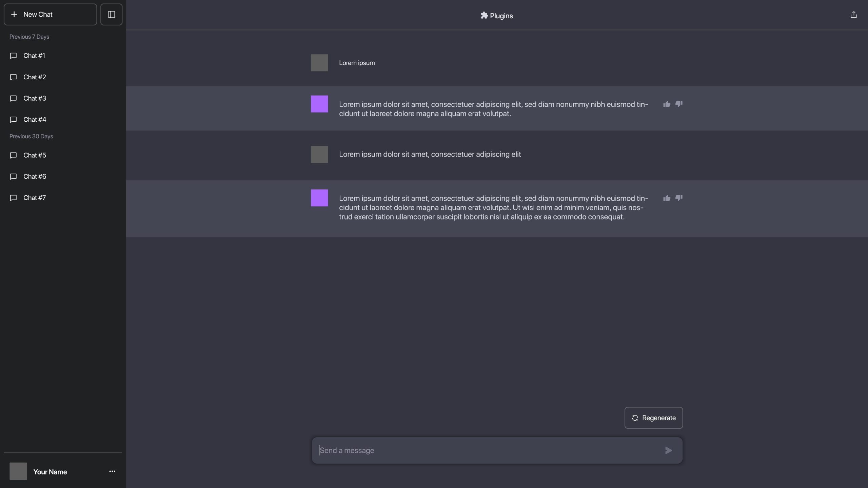Toggle the sidebar panel icon
This screenshot has width=868, height=488.
coord(111,15)
